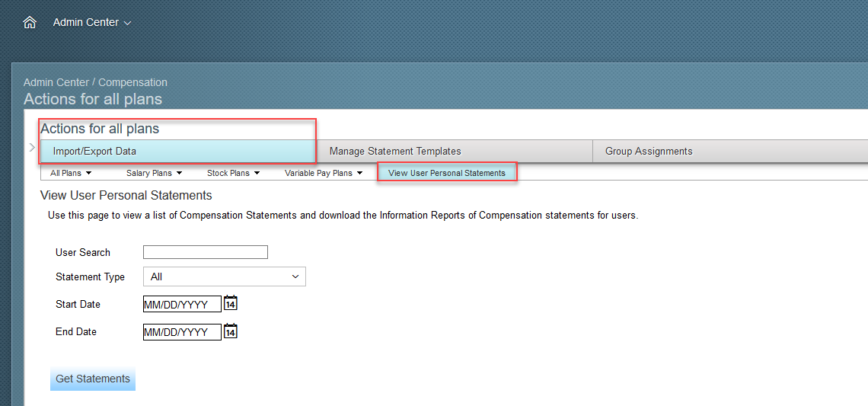Click the 'Use this page to view' description

pos(343,216)
